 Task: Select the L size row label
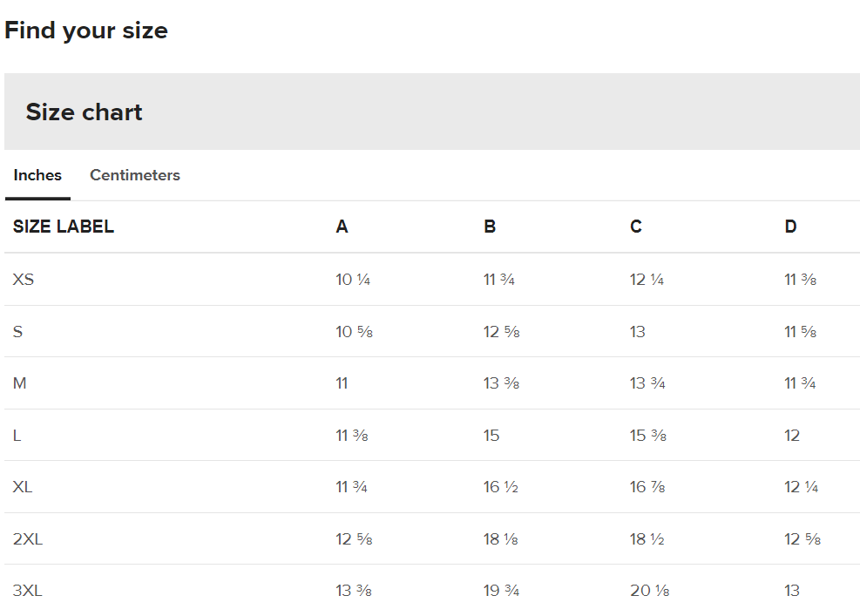coord(17,435)
